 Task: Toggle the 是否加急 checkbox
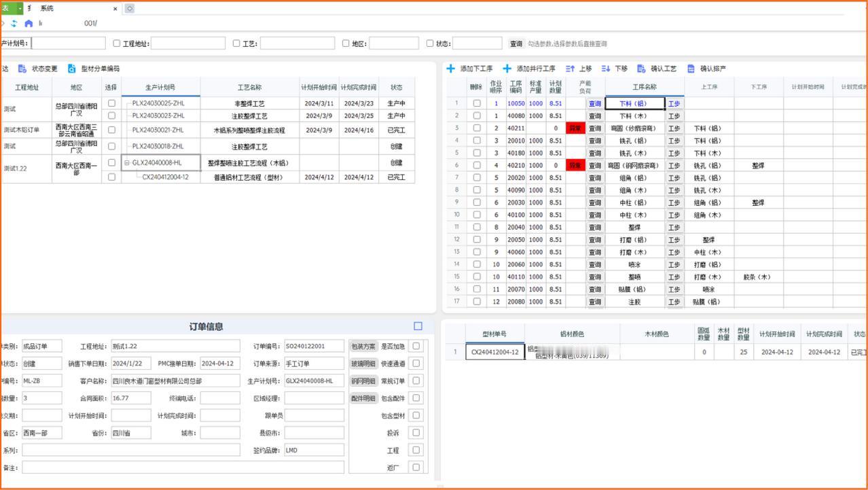pyautogui.click(x=416, y=346)
